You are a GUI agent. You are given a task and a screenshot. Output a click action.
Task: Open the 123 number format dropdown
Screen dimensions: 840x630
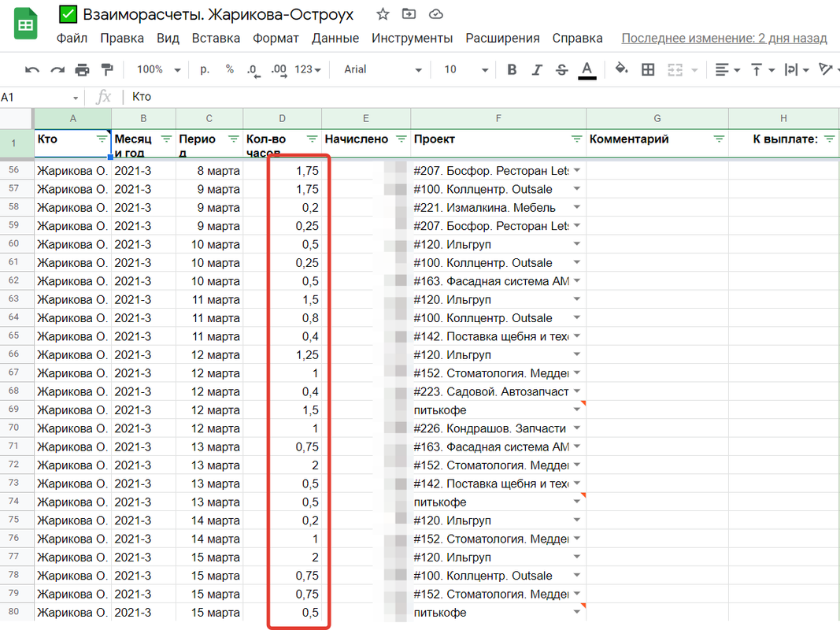308,69
